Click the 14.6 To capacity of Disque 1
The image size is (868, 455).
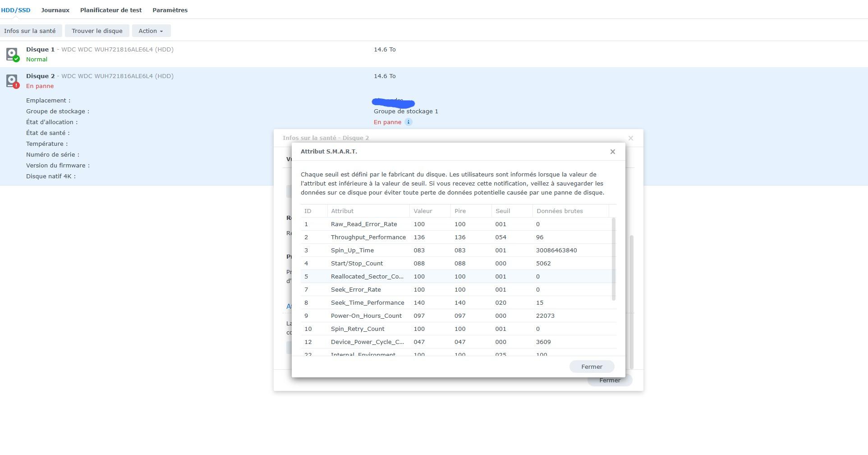tap(385, 49)
